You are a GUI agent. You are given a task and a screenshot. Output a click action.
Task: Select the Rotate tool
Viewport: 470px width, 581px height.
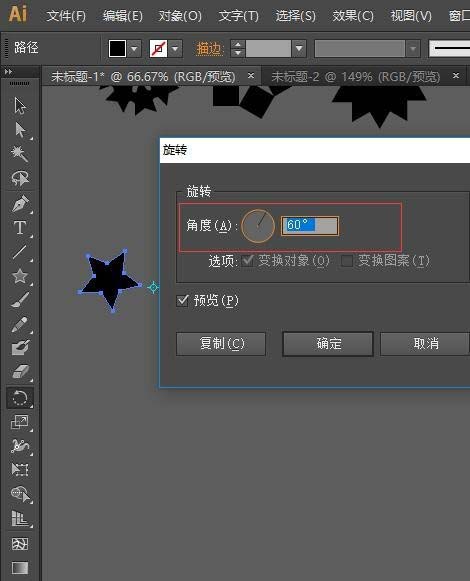point(20,398)
